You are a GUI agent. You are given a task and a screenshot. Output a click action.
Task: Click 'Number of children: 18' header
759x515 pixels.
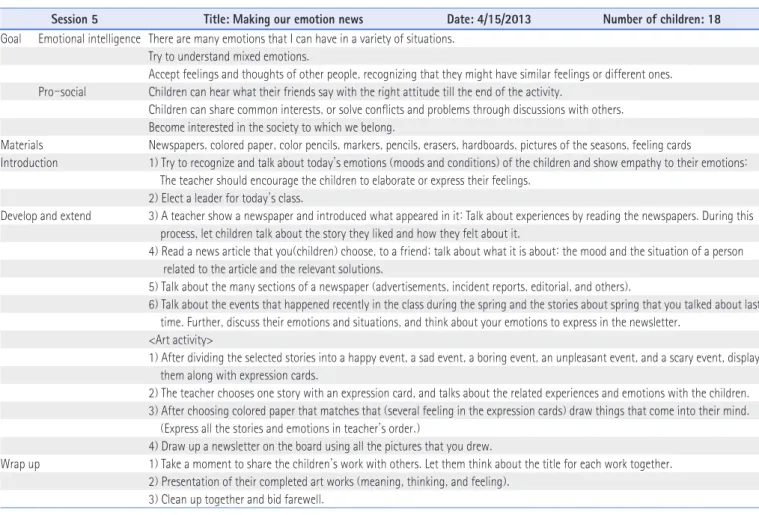tap(662, 19)
